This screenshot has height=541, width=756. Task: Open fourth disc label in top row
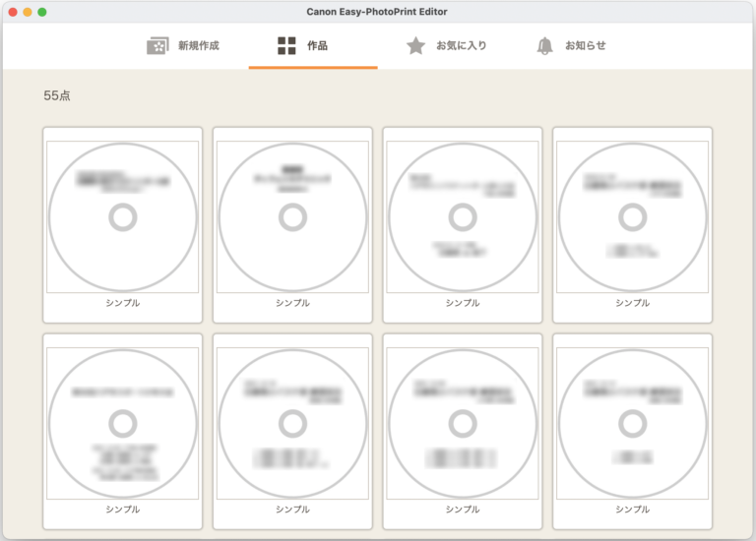[x=632, y=225]
